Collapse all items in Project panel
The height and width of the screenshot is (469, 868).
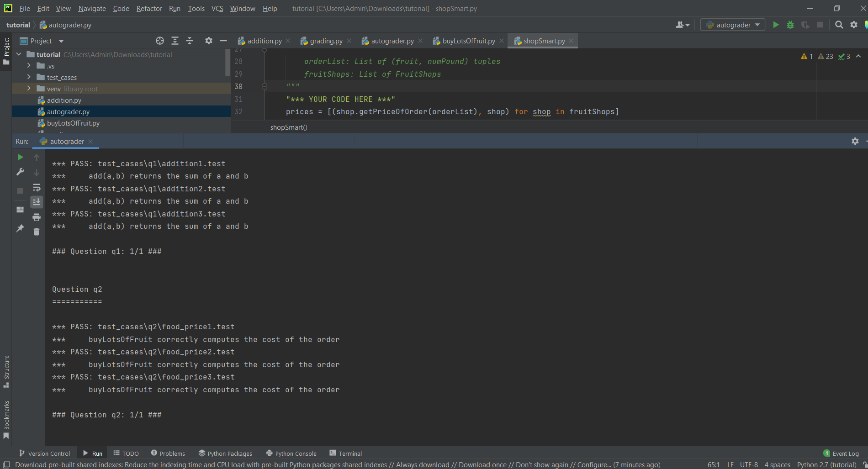[190, 41]
